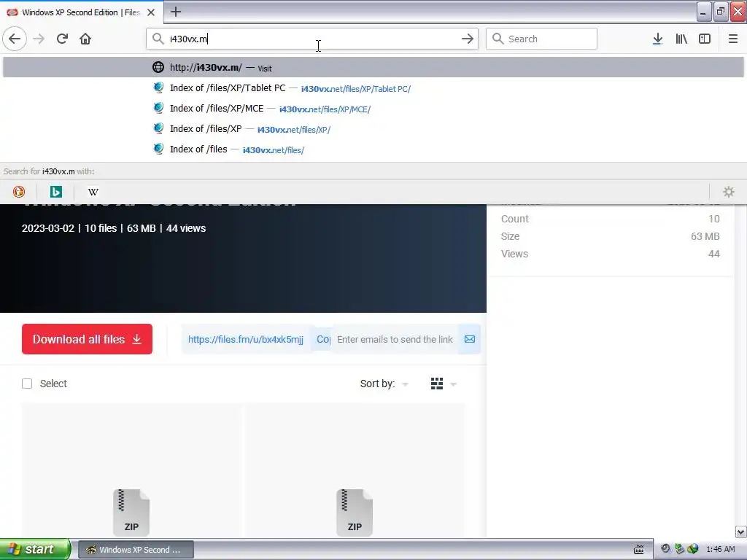
Task: Open the grid view mode dropdown
Action: (x=443, y=384)
